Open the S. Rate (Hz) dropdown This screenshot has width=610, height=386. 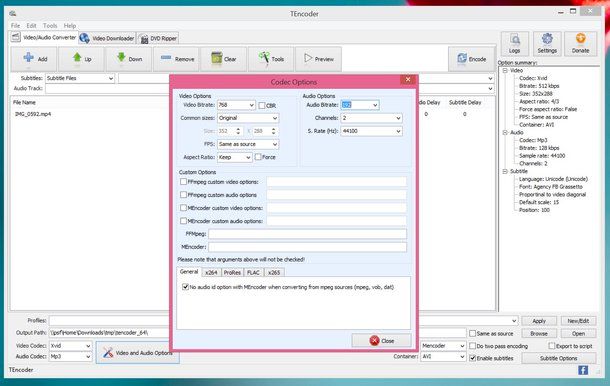372,131
